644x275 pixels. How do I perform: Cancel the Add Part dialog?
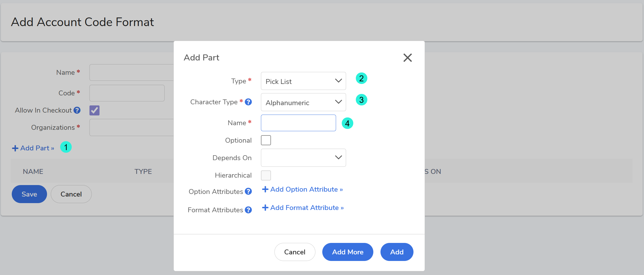tap(294, 252)
